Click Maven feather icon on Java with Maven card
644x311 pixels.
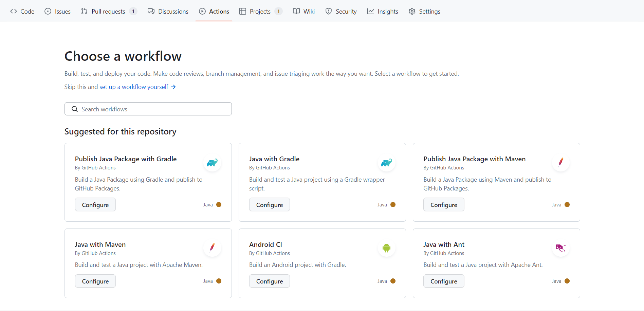click(213, 248)
